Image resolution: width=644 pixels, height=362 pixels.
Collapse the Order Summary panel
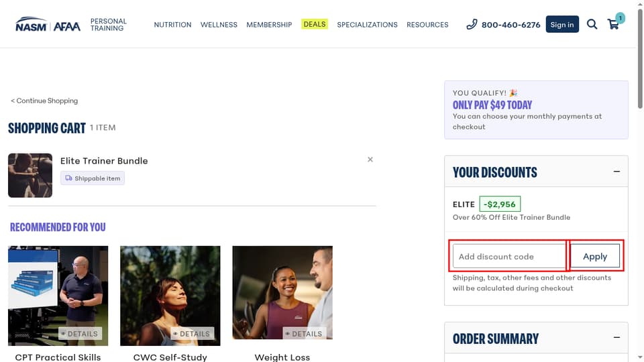point(616,337)
